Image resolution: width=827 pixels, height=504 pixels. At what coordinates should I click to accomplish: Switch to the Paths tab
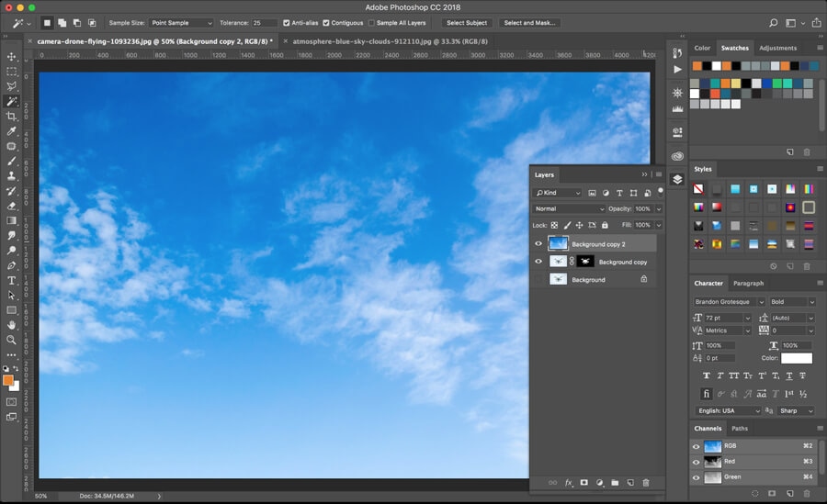(740, 428)
